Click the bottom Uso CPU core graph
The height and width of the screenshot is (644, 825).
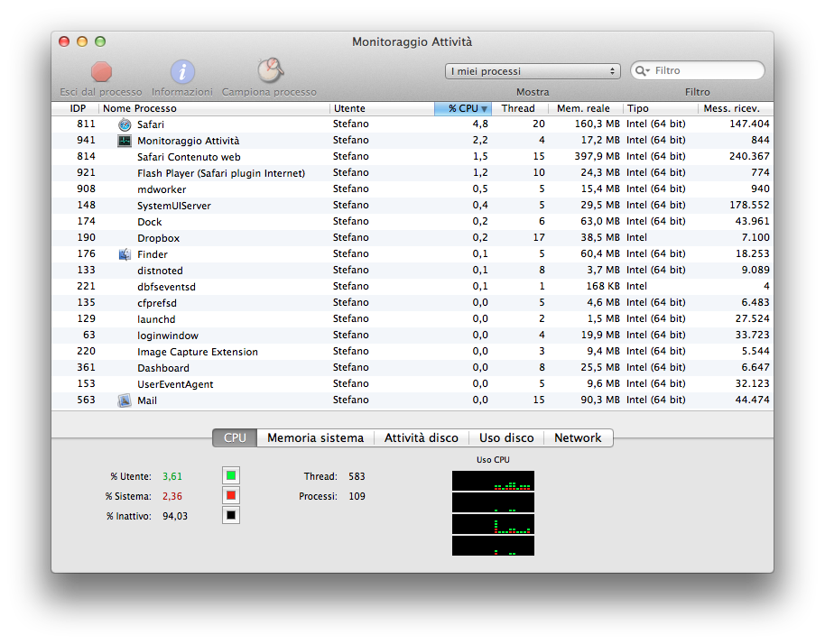(x=493, y=546)
